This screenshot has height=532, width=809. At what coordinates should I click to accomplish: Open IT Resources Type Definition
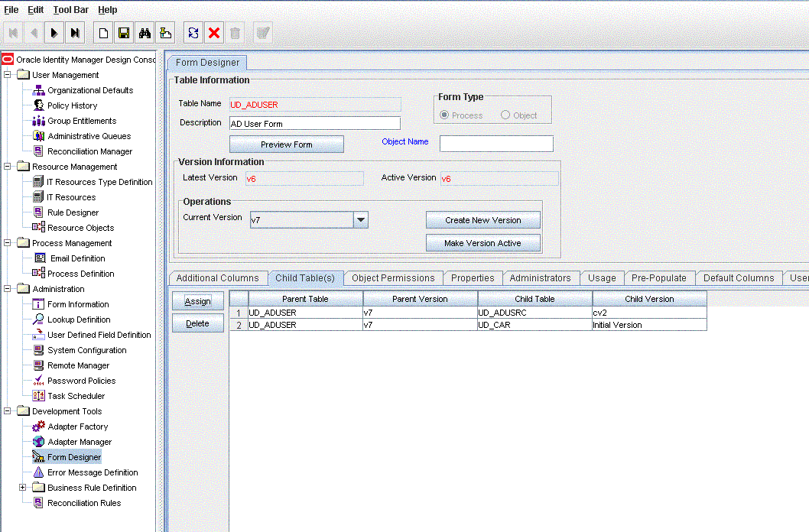coord(99,182)
